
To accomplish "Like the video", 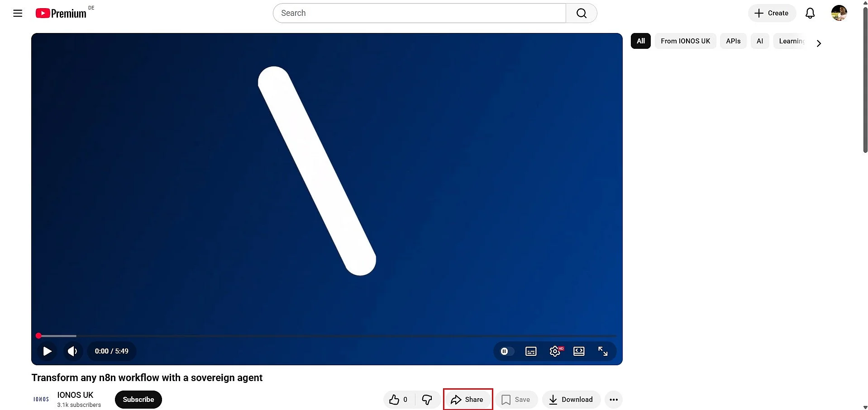I will (399, 400).
